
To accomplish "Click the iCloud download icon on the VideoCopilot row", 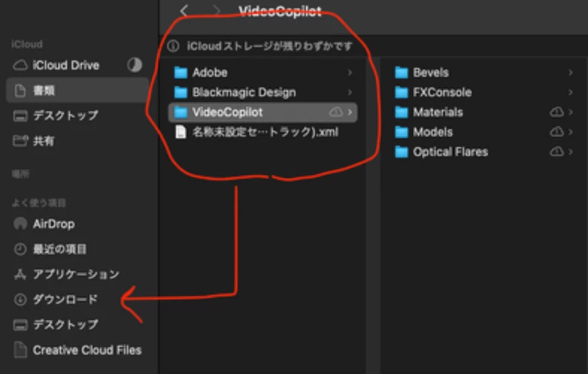I will [336, 112].
